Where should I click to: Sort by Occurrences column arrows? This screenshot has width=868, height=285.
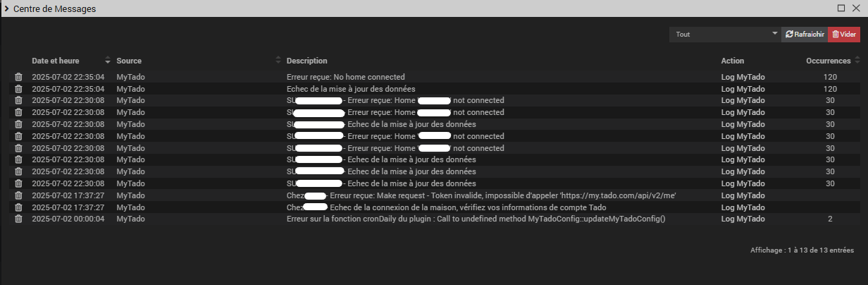[x=857, y=61]
